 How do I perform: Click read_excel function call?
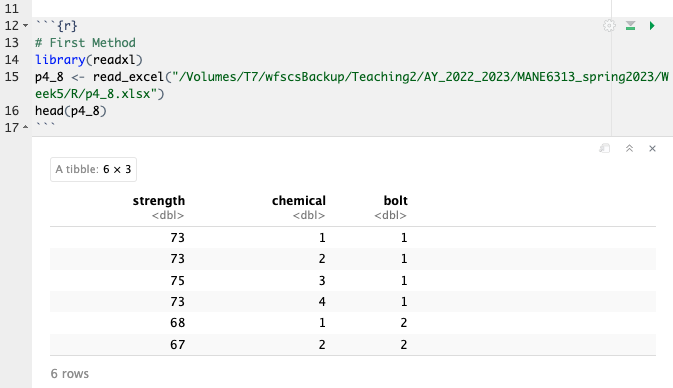coord(128,77)
